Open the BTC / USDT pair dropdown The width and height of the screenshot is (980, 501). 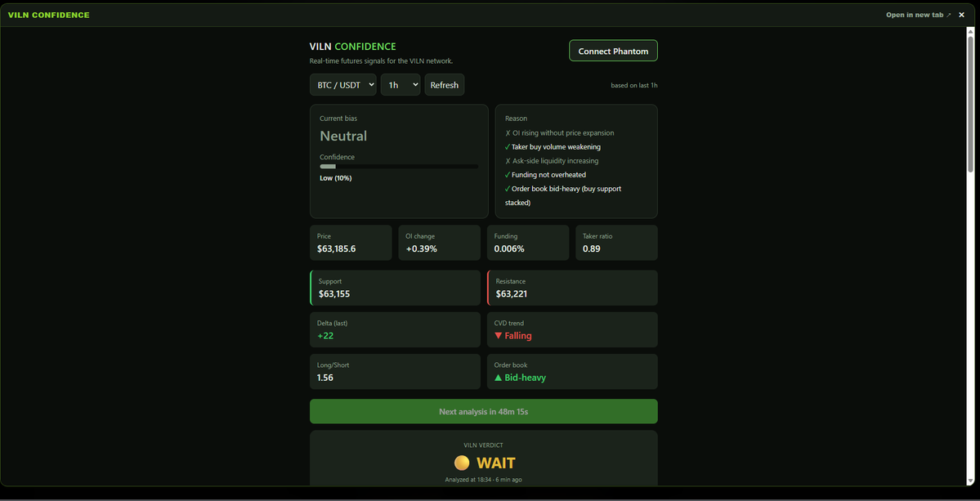click(343, 85)
